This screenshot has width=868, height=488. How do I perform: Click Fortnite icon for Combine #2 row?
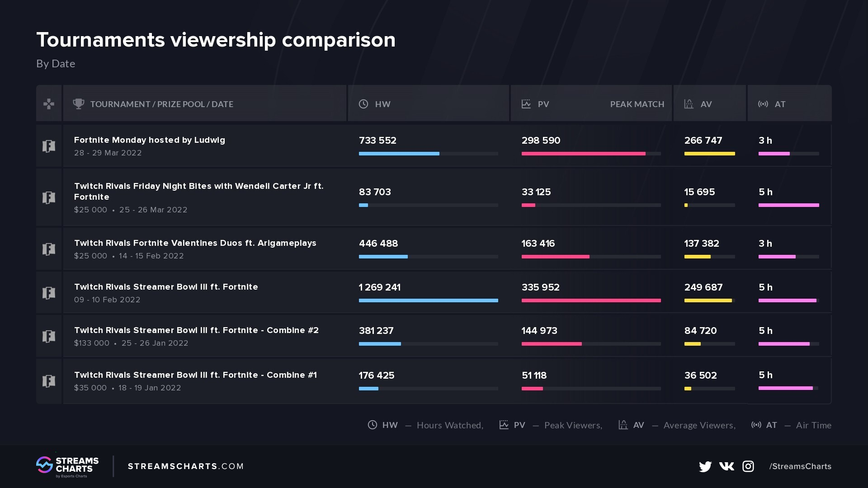[x=49, y=336]
